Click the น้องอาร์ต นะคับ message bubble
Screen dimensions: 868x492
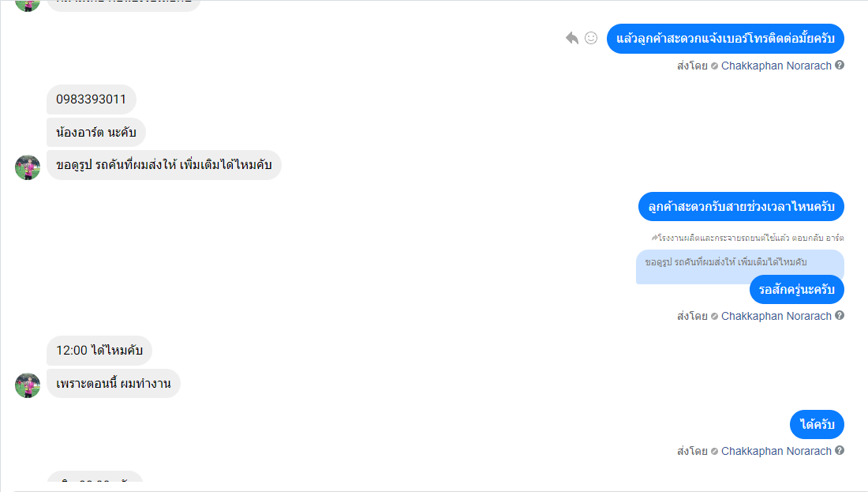point(96,133)
